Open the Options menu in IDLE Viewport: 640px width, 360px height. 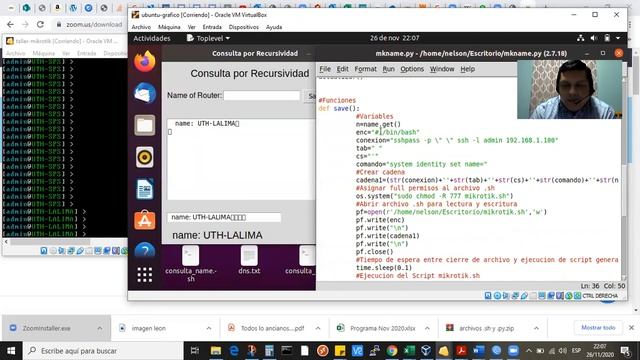[412, 69]
